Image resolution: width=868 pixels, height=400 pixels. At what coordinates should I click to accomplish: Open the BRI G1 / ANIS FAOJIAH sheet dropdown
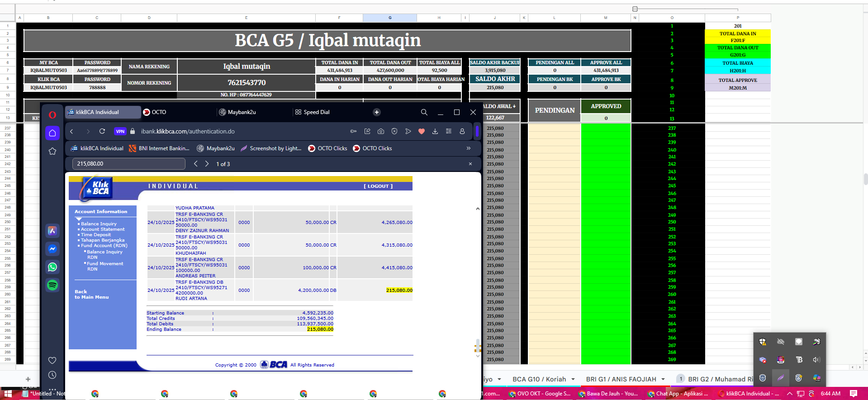[x=663, y=379]
